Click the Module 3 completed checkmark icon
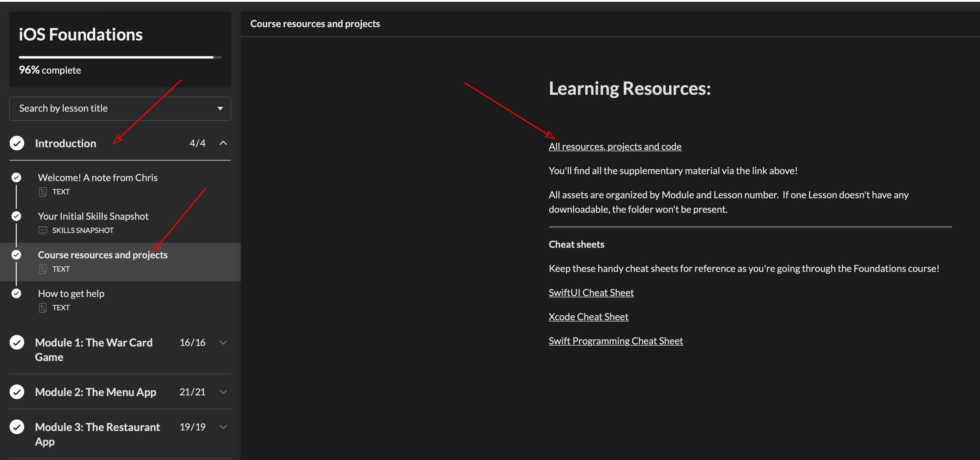Screen dimensions: 980x460 pos(17,427)
